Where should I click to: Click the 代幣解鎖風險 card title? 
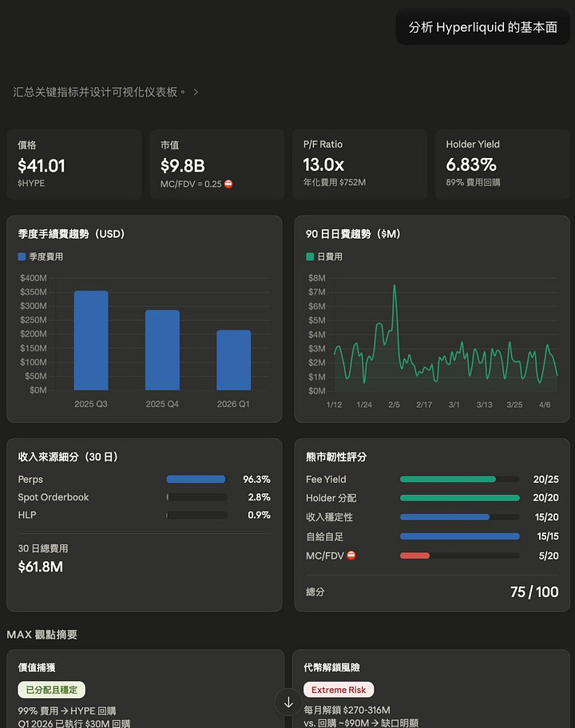(331, 667)
